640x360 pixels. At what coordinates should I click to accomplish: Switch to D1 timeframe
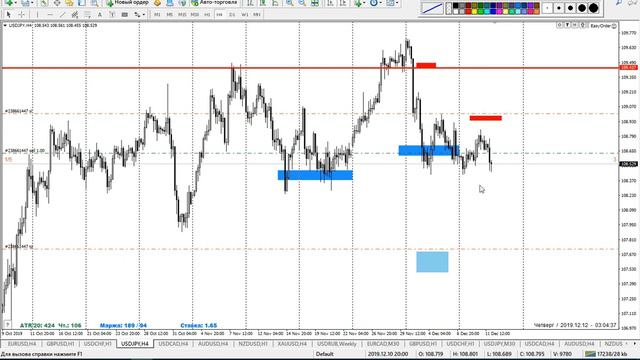point(232,15)
